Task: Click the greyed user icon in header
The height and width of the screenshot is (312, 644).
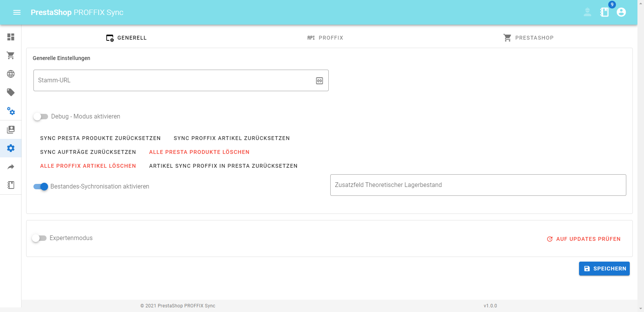Action: (x=587, y=12)
